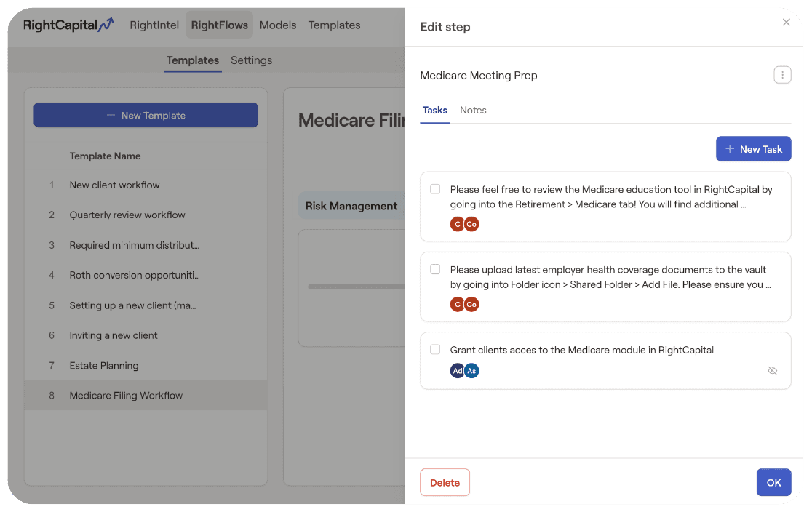
Task: Check the upload employer health coverage task
Action: pos(435,269)
